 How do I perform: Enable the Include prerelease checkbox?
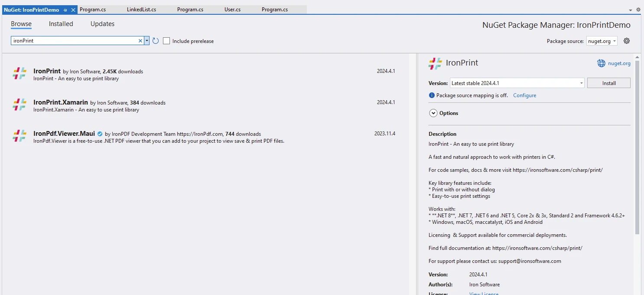[166, 41]
